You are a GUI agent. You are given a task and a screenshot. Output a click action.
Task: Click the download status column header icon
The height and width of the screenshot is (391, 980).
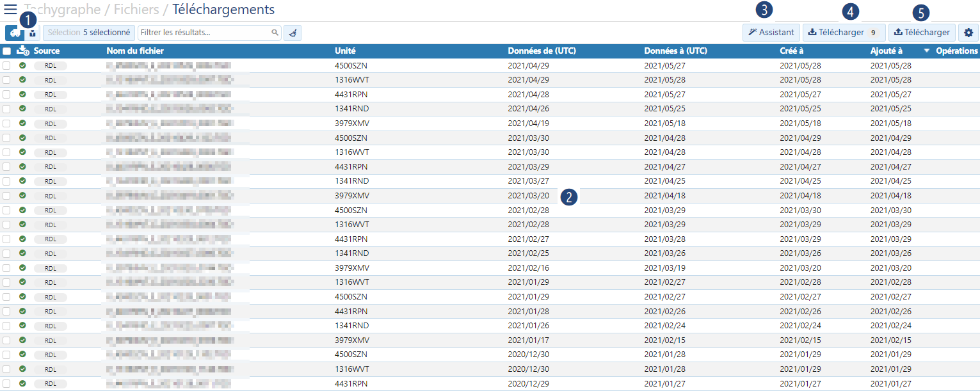pyautogui.click(x=22, y=51)
